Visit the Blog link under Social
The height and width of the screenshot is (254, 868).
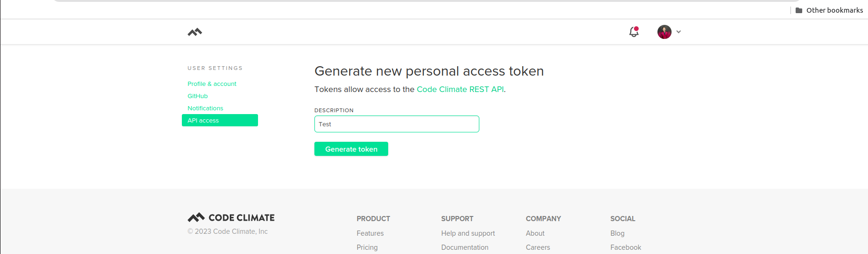point(617,233)
